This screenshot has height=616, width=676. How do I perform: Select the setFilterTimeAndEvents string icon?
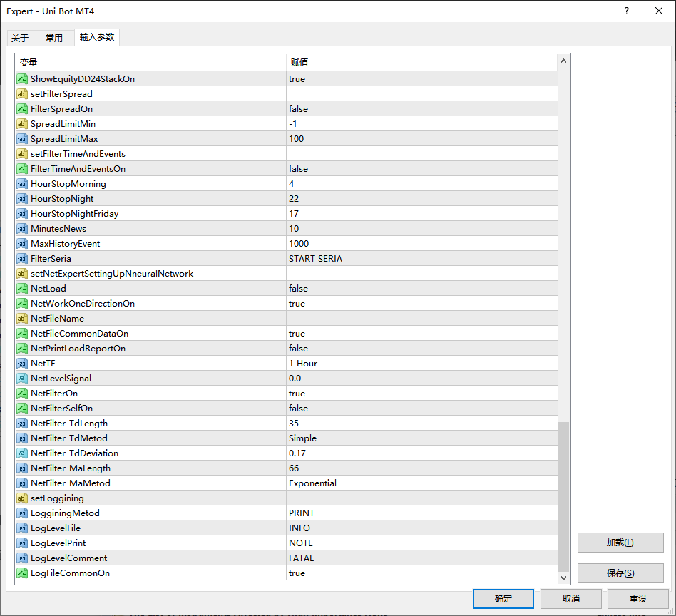pyautogui.click(x=22, y=154)
